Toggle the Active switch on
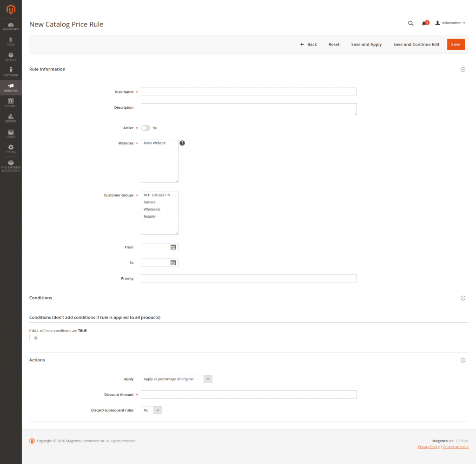Viewport: 476px width, 464px height. click(x=145, y=128)
